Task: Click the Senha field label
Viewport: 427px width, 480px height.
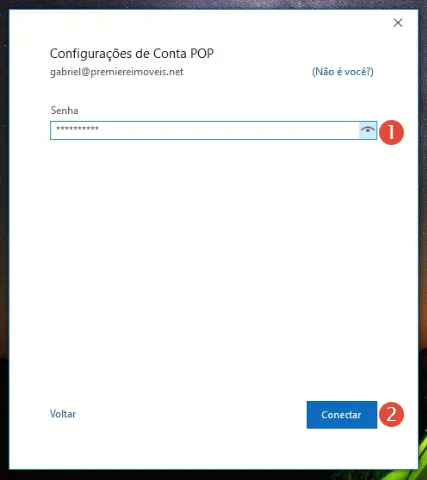Action: (64, 110)
